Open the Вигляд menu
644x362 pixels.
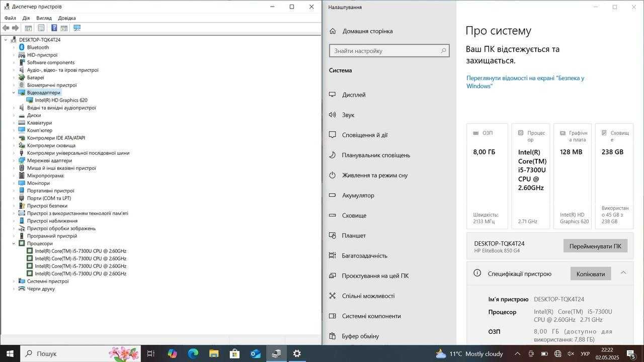tap(44, 18)
